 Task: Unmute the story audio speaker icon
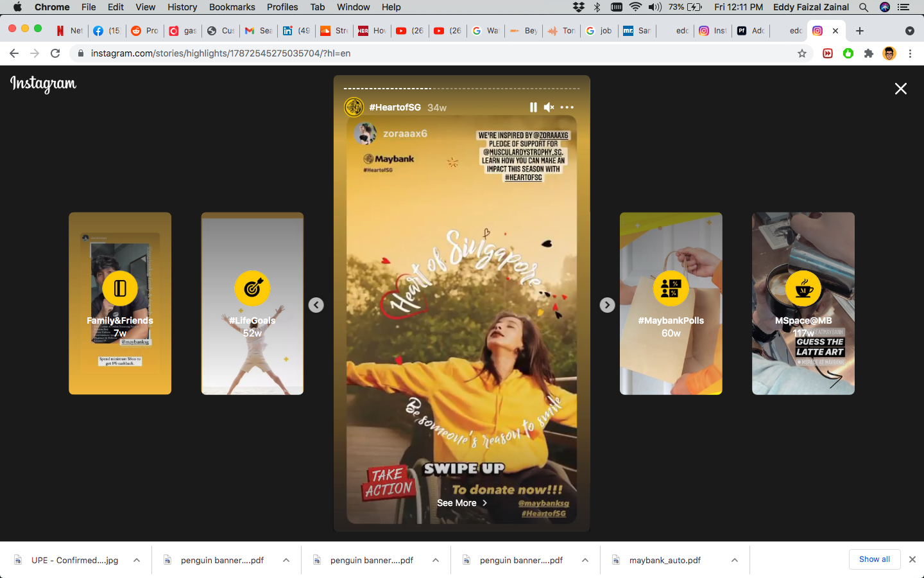click(549, 107)
